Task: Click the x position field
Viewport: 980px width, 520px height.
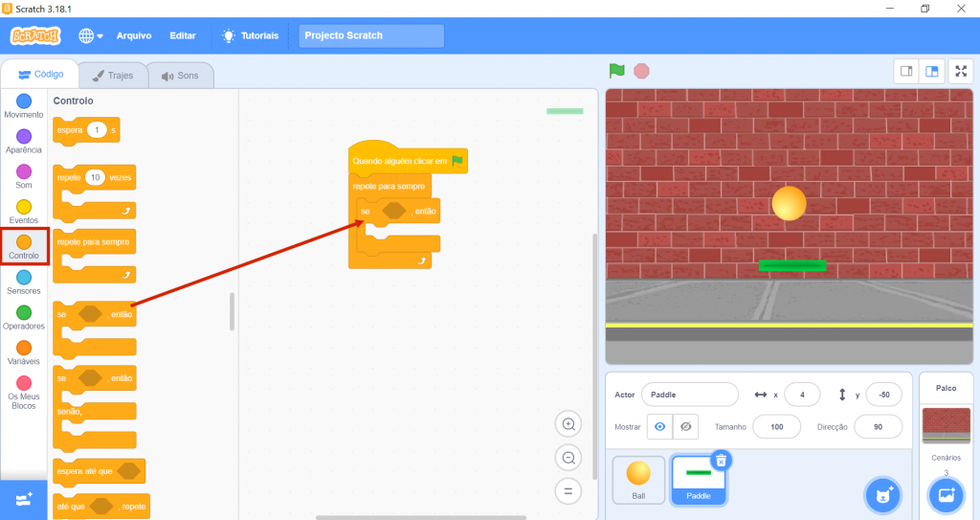Action: [x=802, y=395]
